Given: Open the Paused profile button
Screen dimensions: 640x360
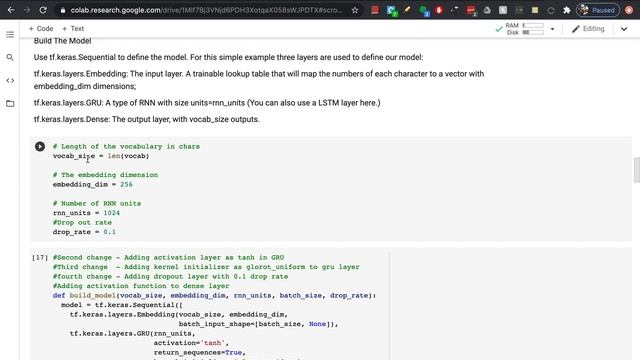Looking at the screenshot, I should [x=598, y=10].
